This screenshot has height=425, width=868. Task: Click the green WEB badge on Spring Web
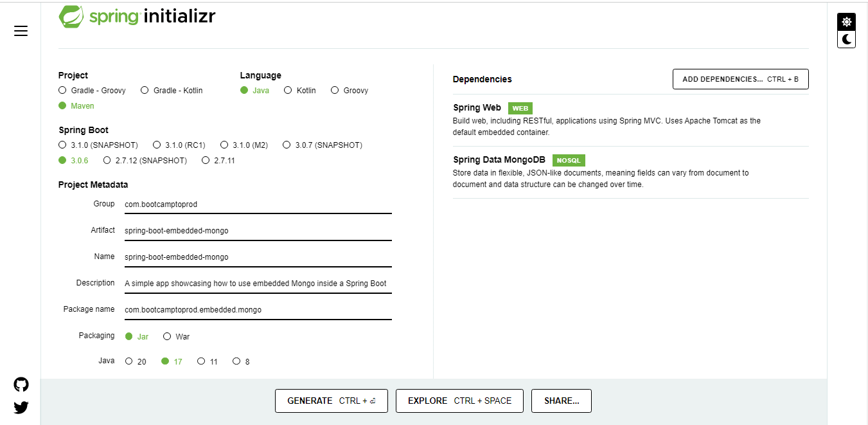click(520, 108)
